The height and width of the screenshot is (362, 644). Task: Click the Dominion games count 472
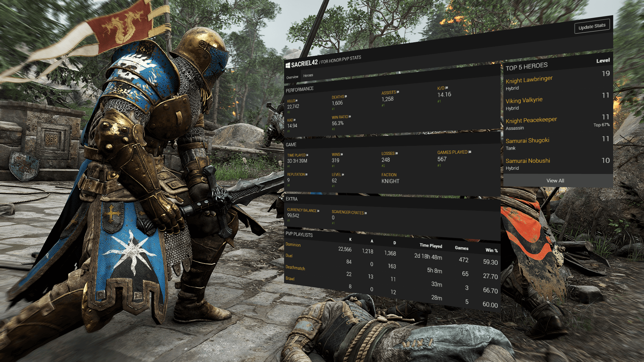coord(464,260)
